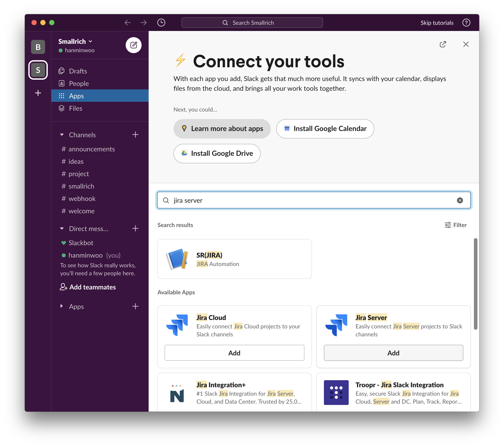The height and width of the screenshot is (447, 504).
Task: Open the Smallrich workspace dropdown menu
Action: pos(75,41)
